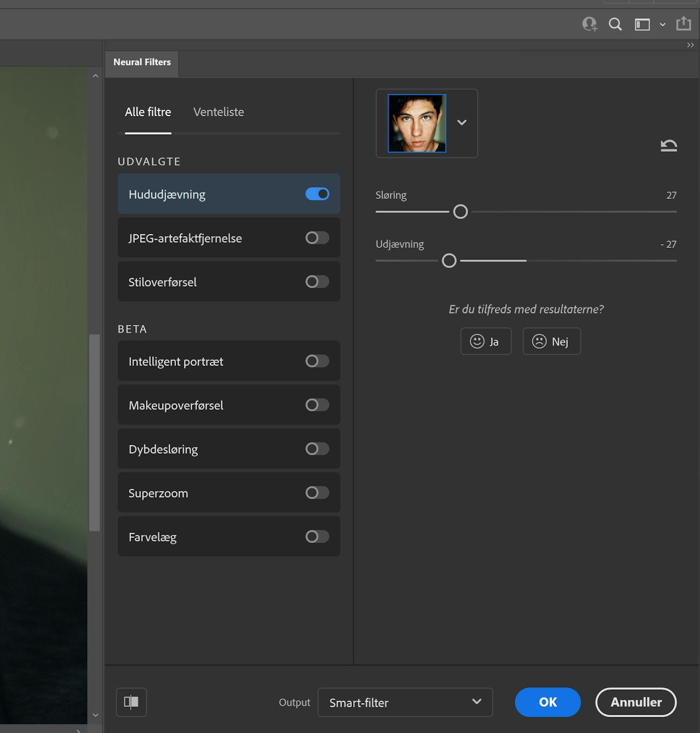Click the workspace layout icon
The width and height of the screenshot is (700, 733).
point(642,24)
